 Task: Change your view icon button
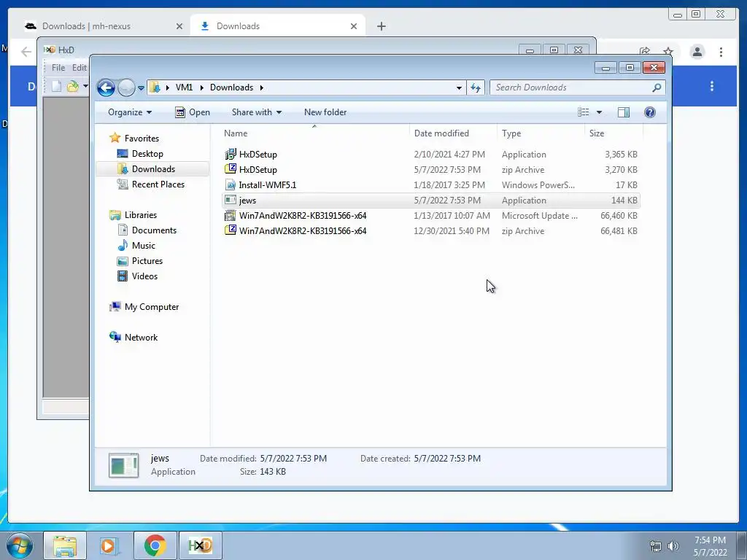pos(584,112)
